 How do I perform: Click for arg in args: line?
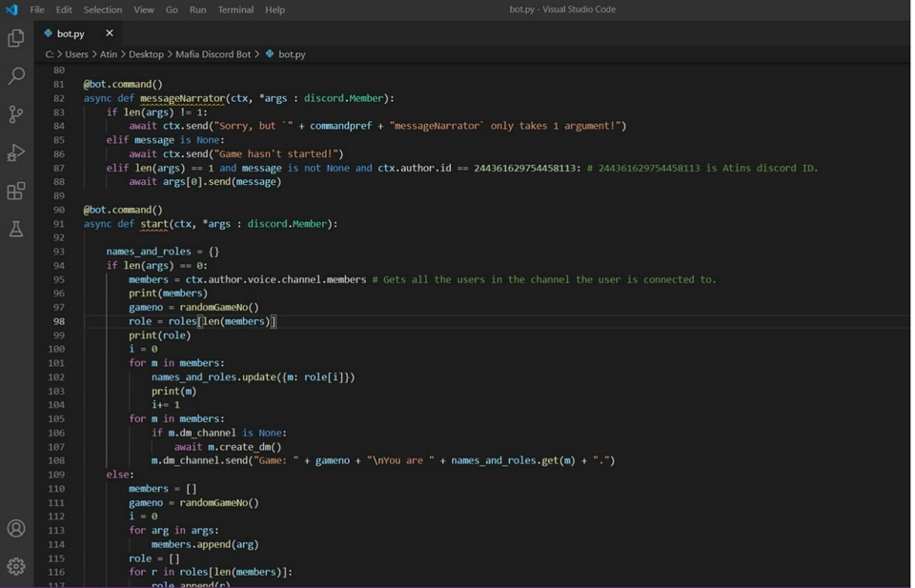click(173, 530)
